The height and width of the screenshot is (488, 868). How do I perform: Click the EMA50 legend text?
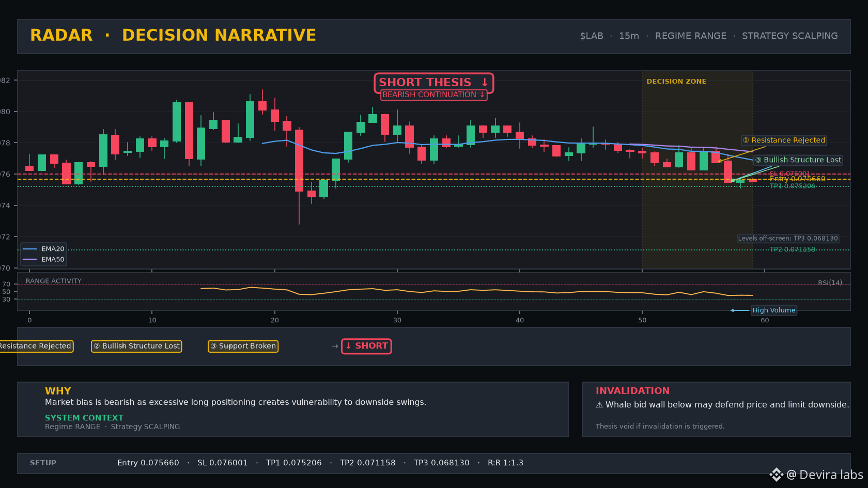53,259
